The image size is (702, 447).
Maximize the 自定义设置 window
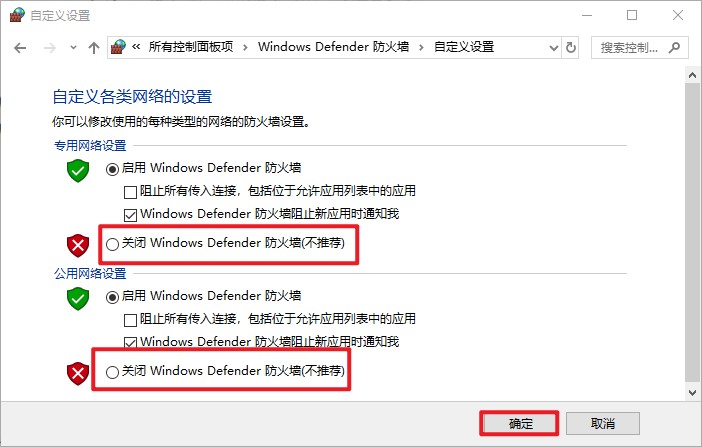coord(632,15)
